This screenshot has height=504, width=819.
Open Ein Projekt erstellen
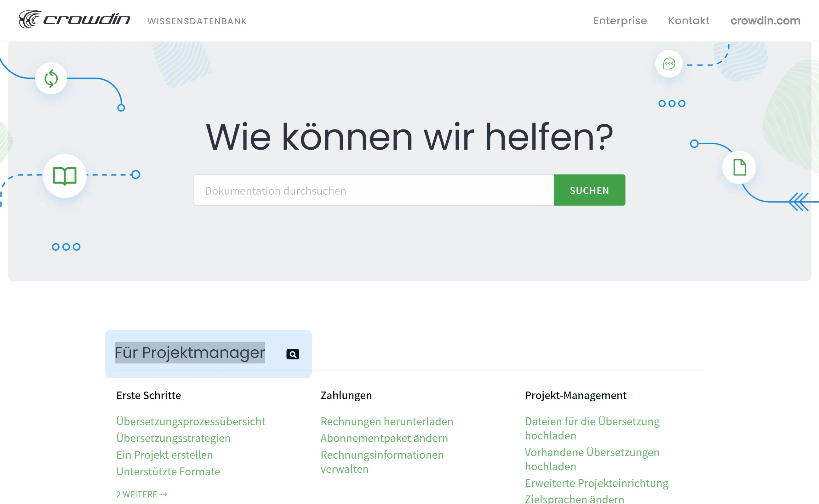coord(164,455)
